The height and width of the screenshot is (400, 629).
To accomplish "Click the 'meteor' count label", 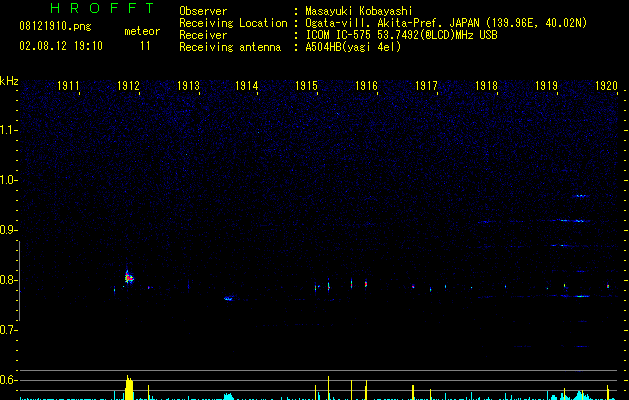I will click(x=142, y=31).
